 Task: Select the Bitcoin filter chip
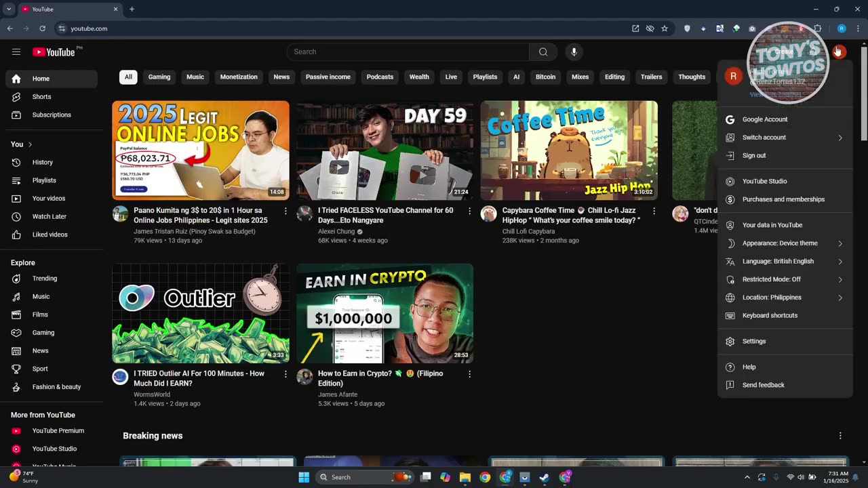click(x=545, y=77)
